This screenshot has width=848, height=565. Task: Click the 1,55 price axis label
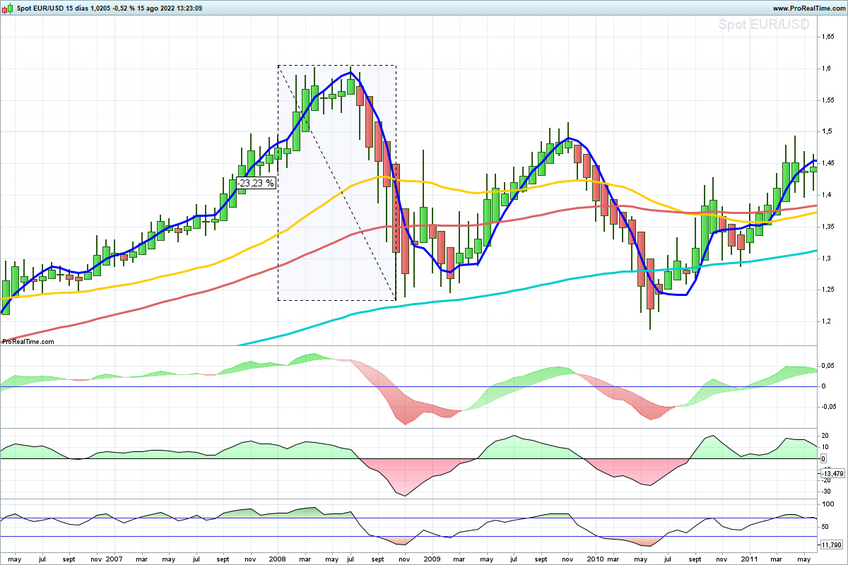(x=827, y=100)
